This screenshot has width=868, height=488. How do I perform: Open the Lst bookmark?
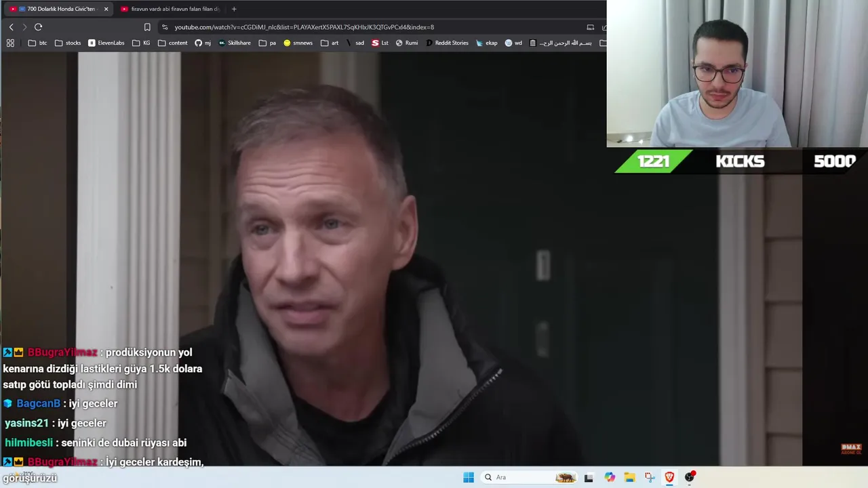pyautogui.click(x=380, y=43)
